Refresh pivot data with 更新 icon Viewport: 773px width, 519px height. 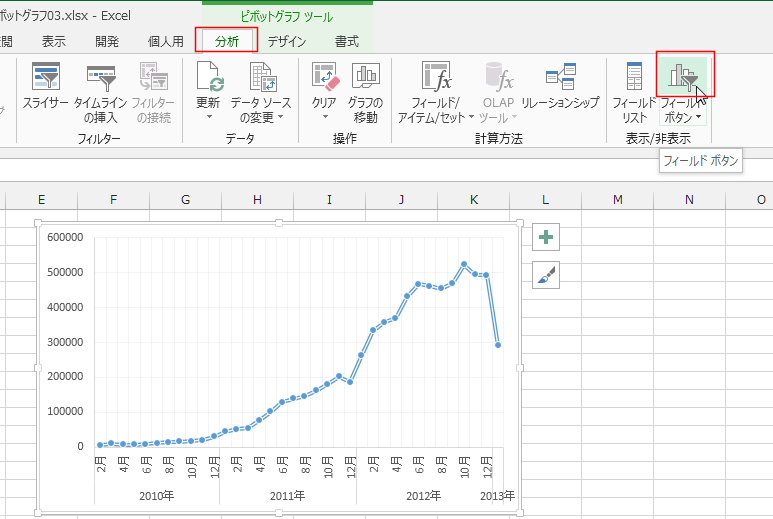coord(211,76)
